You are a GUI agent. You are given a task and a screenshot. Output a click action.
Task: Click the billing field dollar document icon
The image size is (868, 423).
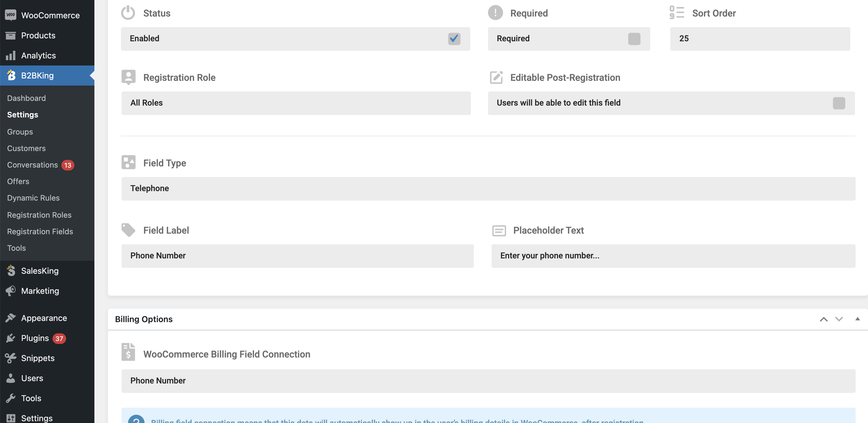click(x=128, y=352)
